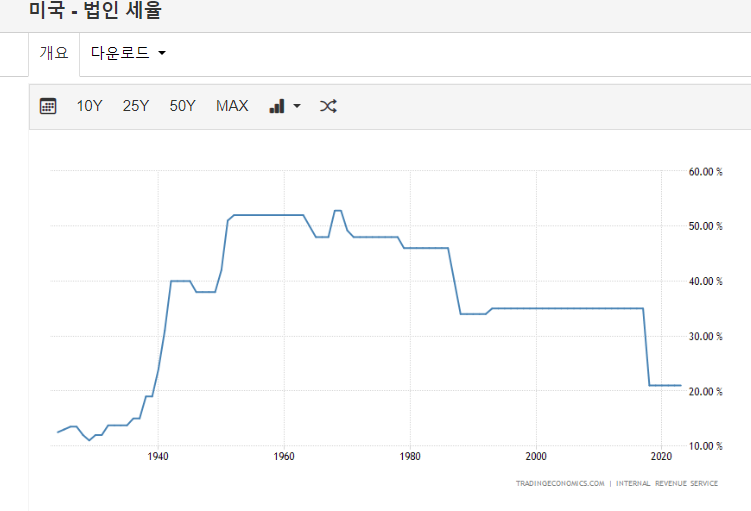The height and width of the screenshot is (511, 751).
Task: Click the 10.00 % axis label
Action: pos(705,446)
